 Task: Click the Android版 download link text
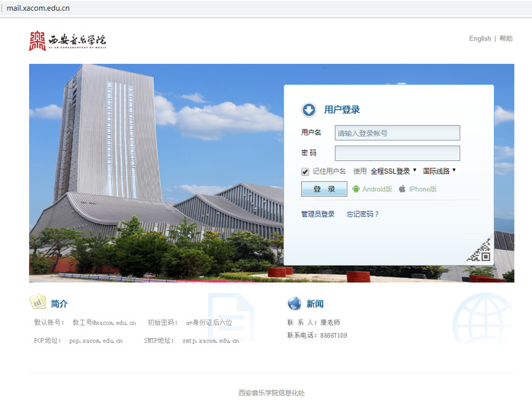[377, 189]
